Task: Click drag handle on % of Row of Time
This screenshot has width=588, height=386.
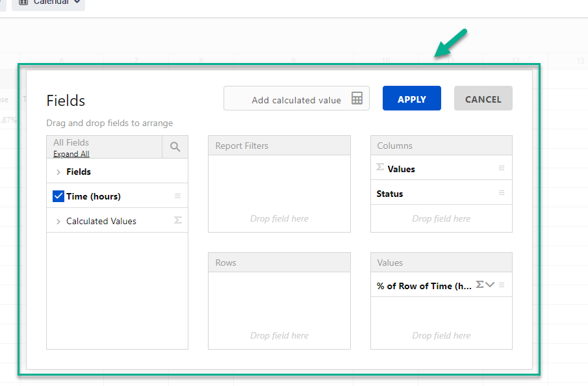Action: coord(502,285)
